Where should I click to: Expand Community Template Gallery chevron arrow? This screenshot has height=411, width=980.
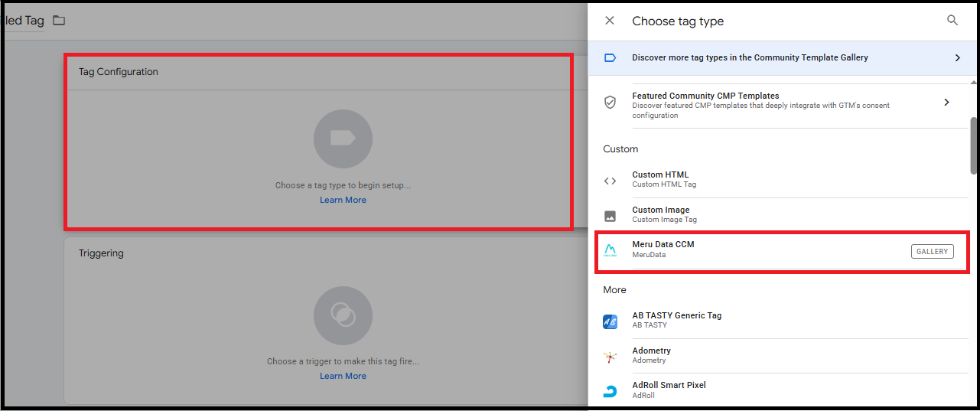pyautogui.click(x=957, y=57)
